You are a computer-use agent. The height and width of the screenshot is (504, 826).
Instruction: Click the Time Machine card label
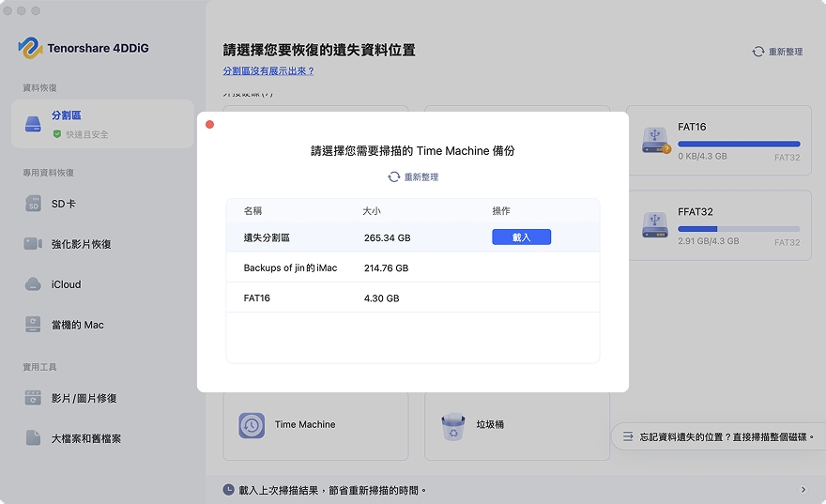(x=305, y=424)
